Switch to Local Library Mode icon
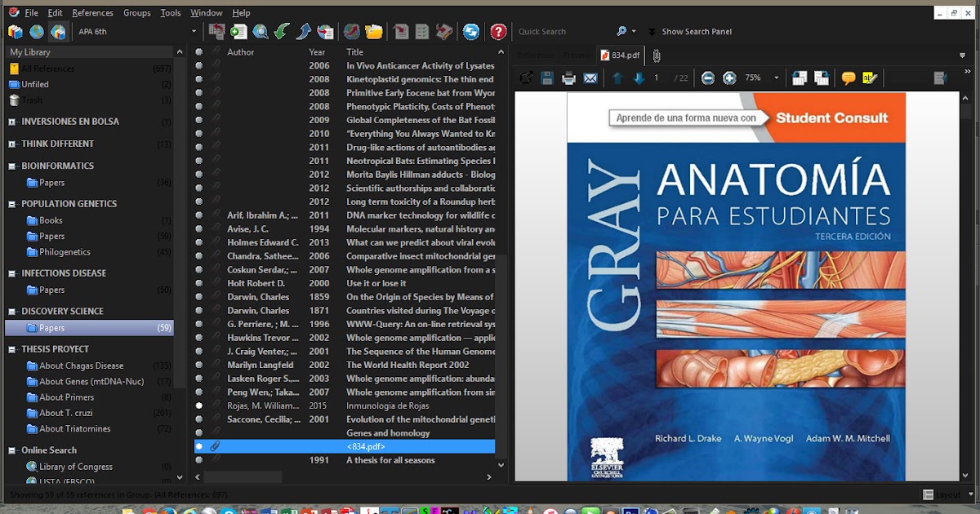The height and width of the screenshot is (514, 980). tap(16, 32)
